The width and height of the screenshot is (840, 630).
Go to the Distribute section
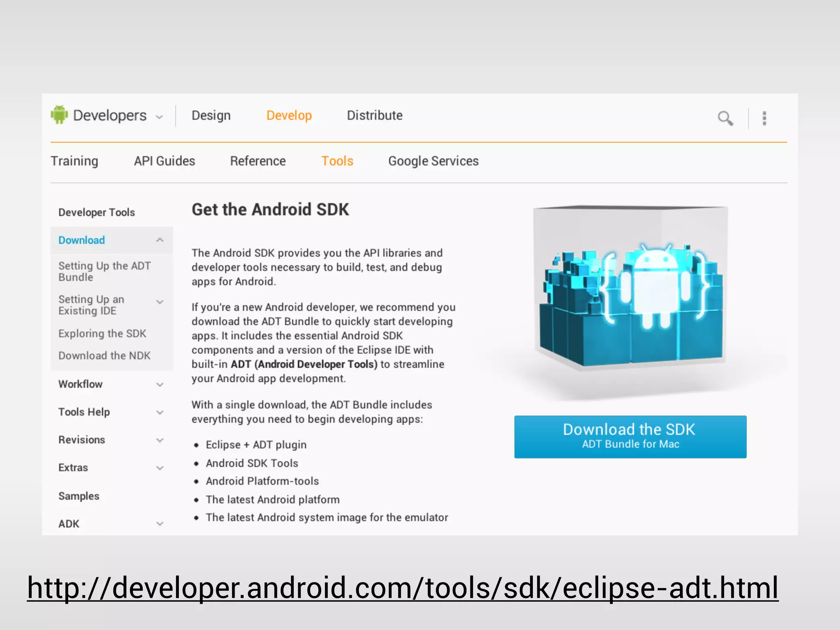375,115
